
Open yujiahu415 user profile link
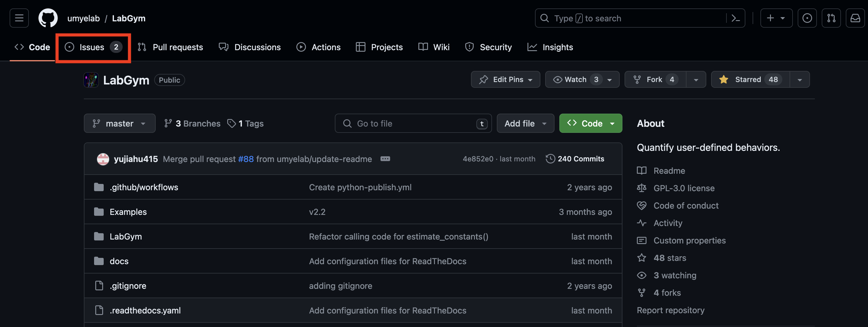pyautogui.click(x=136, y=159)
